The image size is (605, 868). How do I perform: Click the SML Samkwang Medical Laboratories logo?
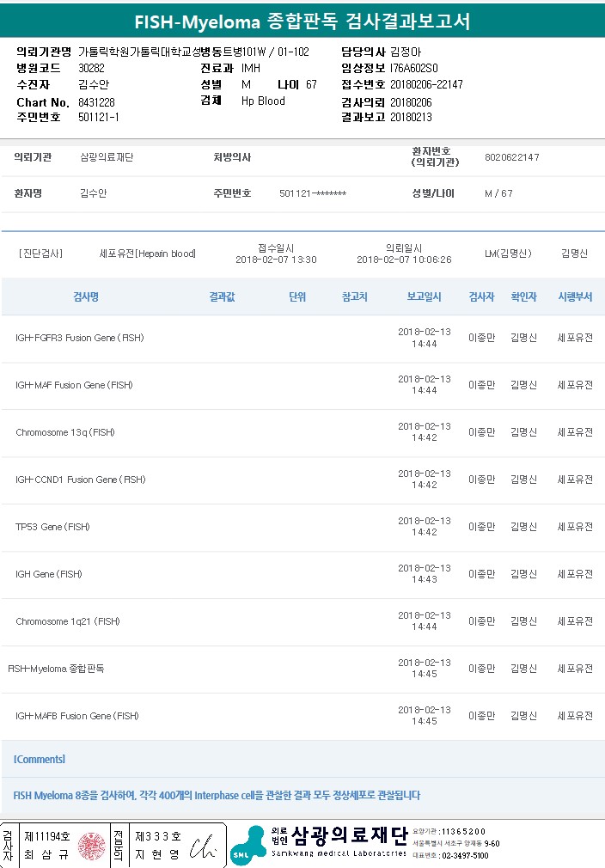pyautogui.click(x=246, y=846)
